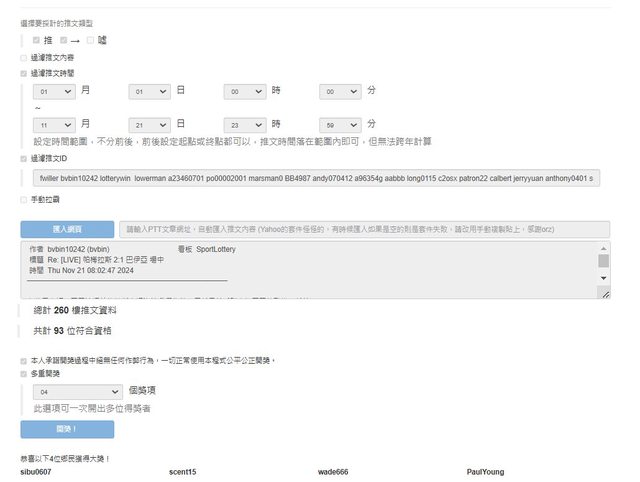
Task: Click the 匯入網頁 import button
Action: pyautogui.click(x=67, y=229)
